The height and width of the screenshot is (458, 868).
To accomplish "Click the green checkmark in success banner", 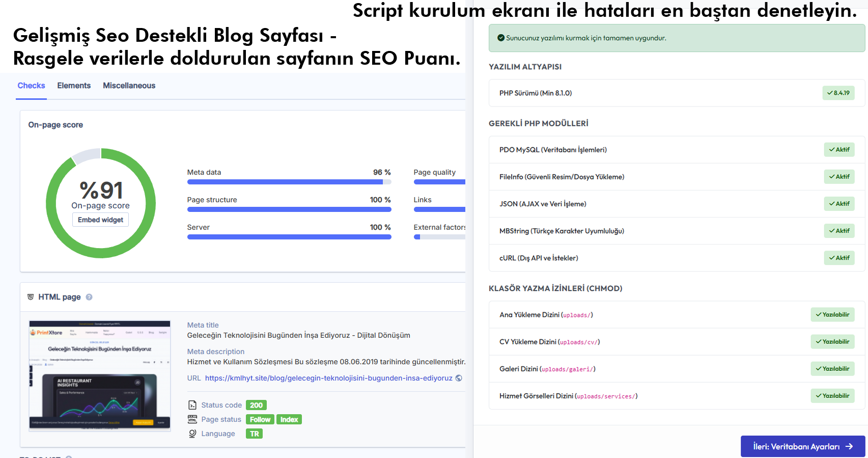I will click(x=501, y=38).
